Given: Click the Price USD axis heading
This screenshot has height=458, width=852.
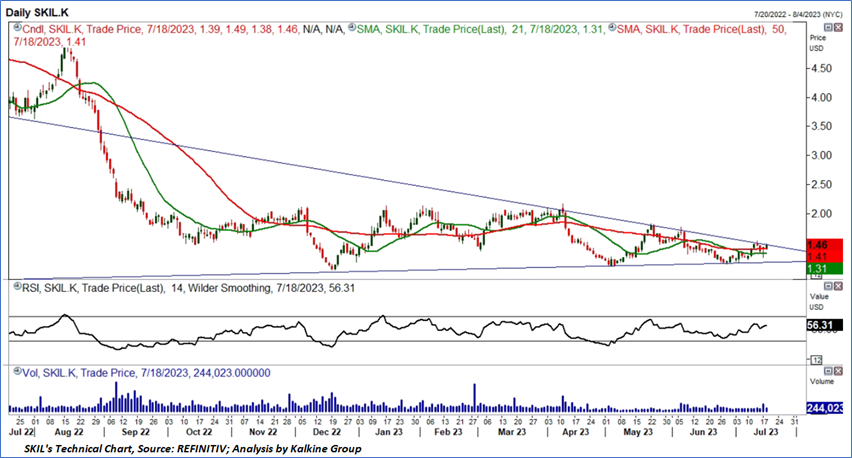Looking at the screenshot, I should click(x=818, y=43).
